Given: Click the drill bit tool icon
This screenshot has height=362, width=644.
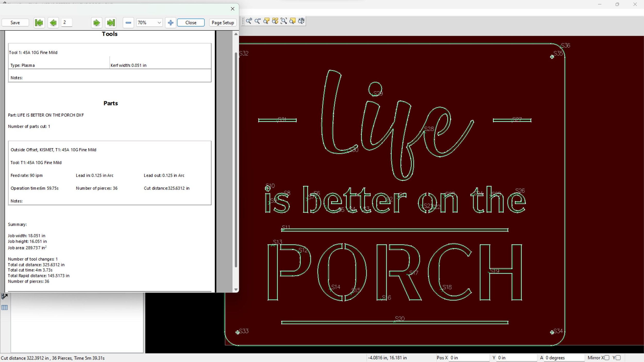Looking at the screenshot, I should (5, 296).
